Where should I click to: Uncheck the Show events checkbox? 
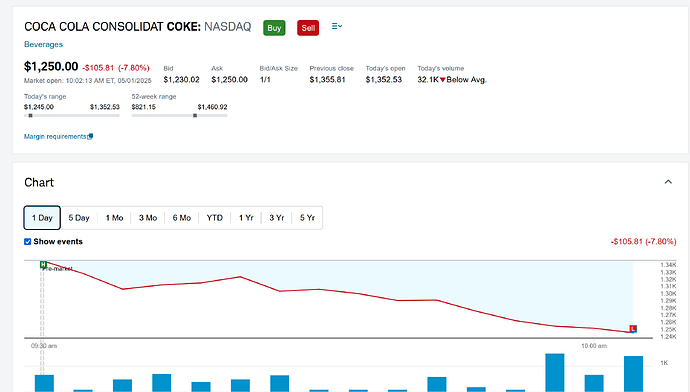pyautogui.click(x=27, y=242)
